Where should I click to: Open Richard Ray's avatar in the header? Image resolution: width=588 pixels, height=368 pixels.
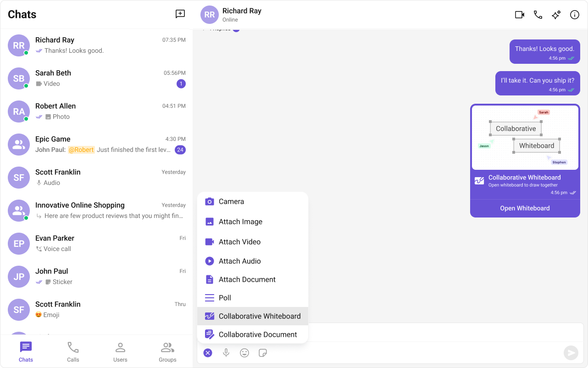[209, 14]
